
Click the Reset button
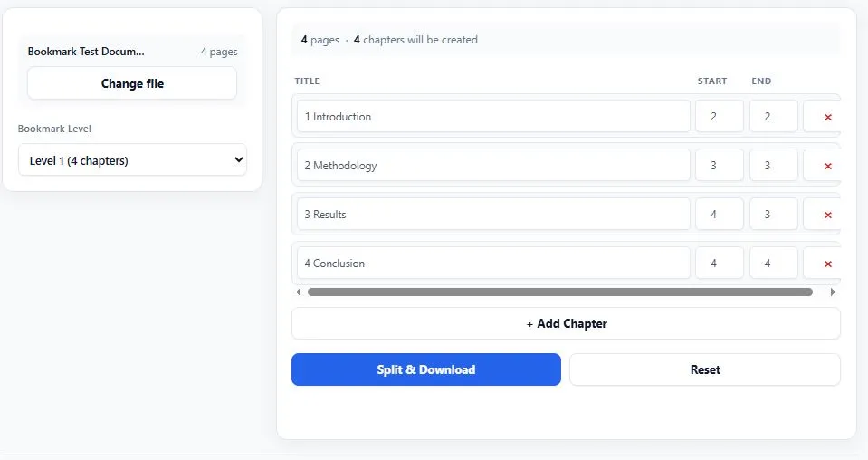705,369
